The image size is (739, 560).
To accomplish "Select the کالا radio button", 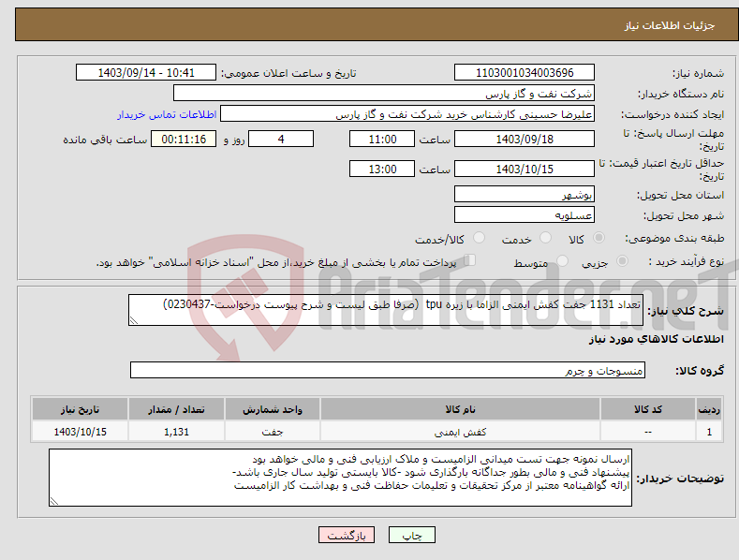I will [x=599, y=238].
